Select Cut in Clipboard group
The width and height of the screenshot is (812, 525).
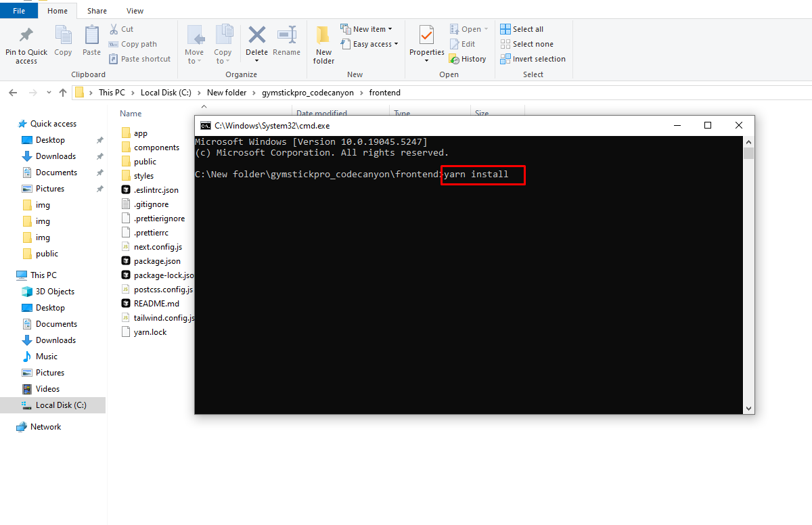[x=122, y=29]
